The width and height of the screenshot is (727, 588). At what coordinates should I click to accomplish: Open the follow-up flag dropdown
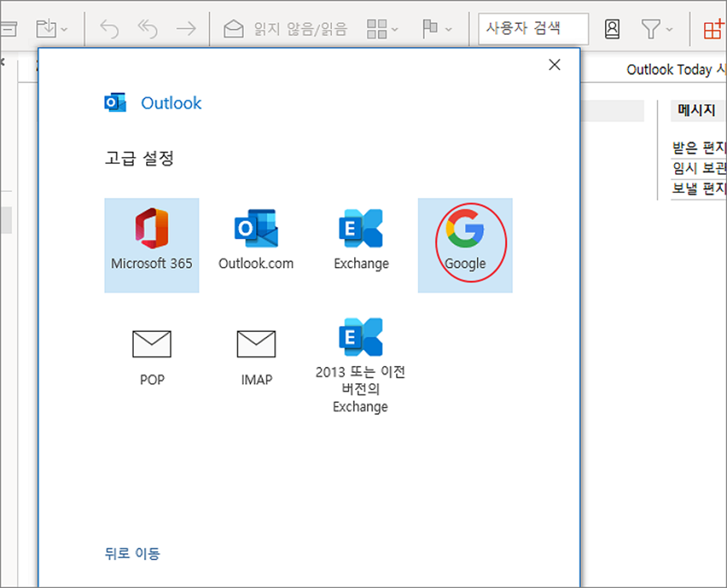pos(437,28)
